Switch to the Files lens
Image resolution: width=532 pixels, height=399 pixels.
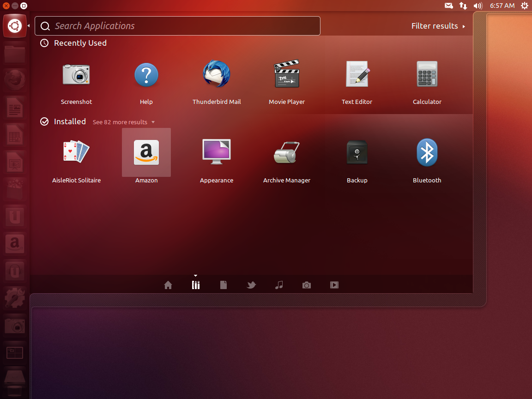coord(223,285)
